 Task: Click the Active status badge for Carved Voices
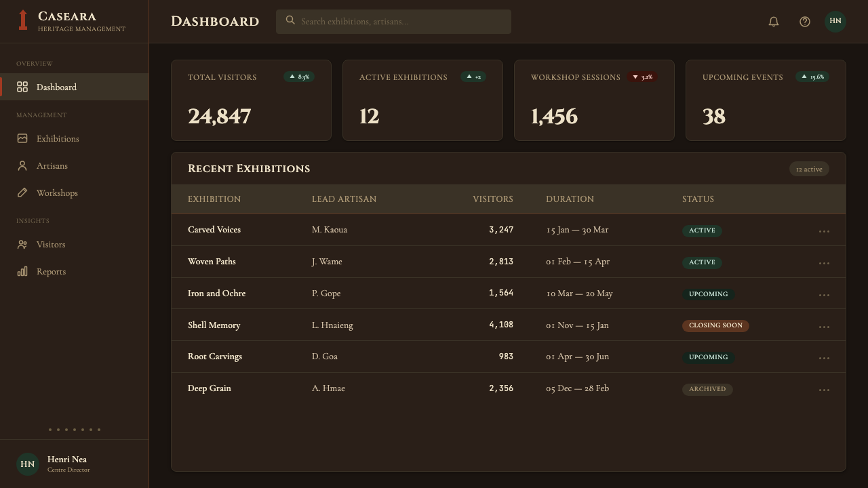(x=702, y=230)
